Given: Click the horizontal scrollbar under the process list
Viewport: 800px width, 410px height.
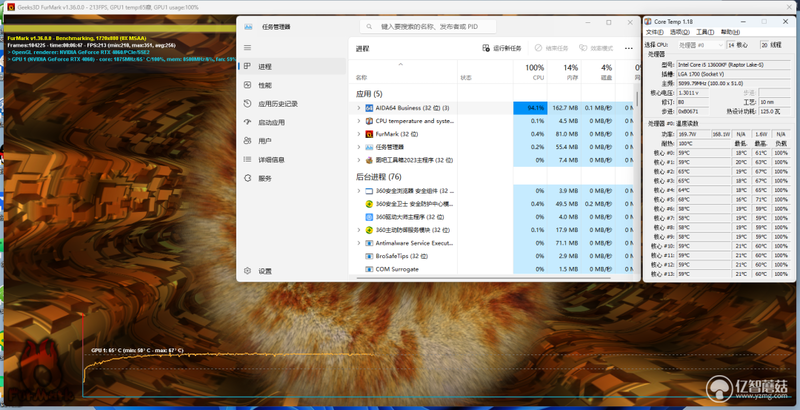Looking at the screenshot, I should point(483,278).
